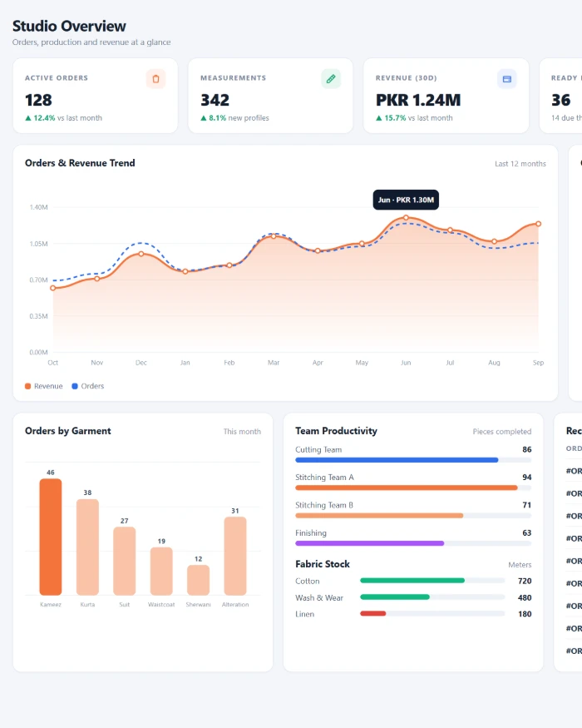Viewport: 582px width, 728px height.
Task: Click the Stitching Team A '94' value
Action: click(x=527, y=478)
